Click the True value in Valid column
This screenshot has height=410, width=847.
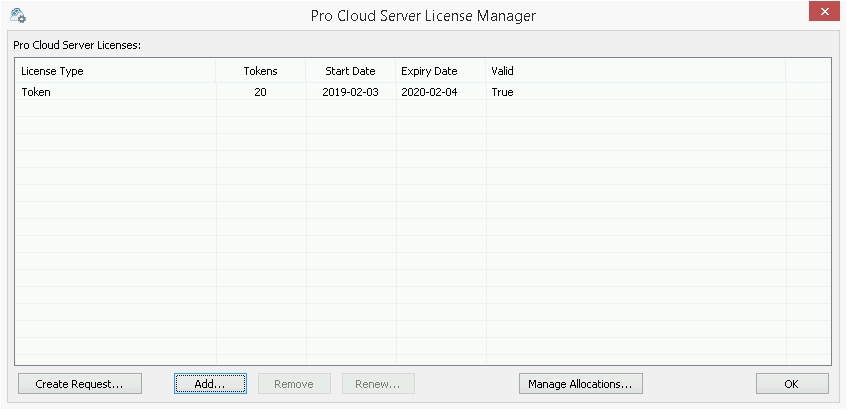tap(502, 92)
